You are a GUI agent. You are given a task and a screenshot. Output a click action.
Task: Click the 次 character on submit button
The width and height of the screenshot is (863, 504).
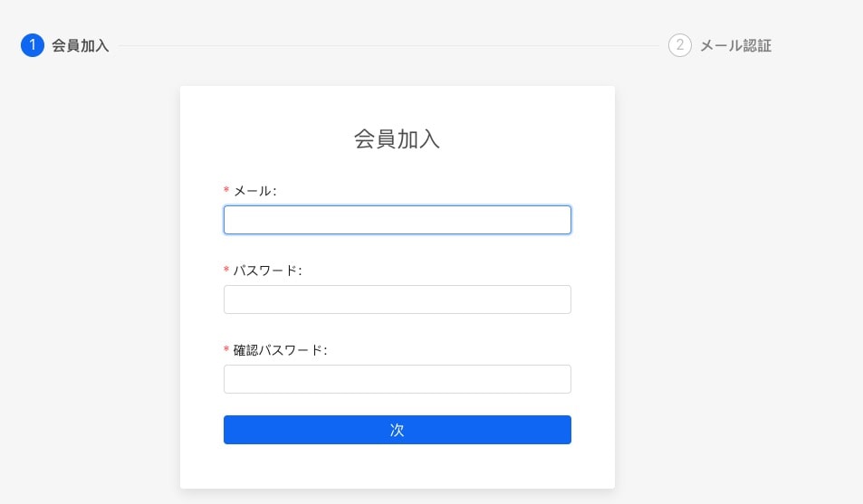(397, 430)
